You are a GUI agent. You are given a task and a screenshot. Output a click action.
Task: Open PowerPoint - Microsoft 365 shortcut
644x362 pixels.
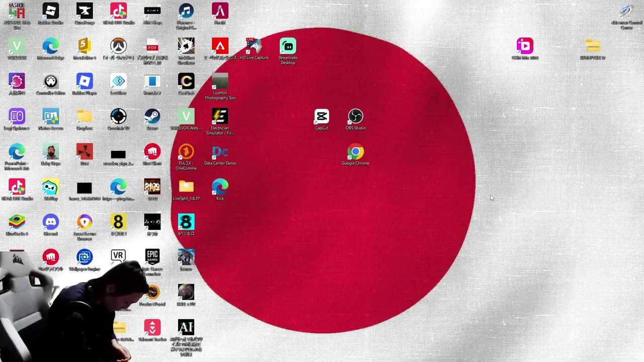click(x=17, y=152)
